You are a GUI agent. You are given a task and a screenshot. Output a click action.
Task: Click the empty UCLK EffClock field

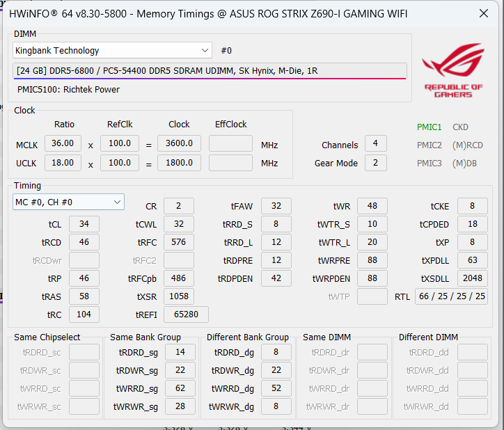pos(230,163)
